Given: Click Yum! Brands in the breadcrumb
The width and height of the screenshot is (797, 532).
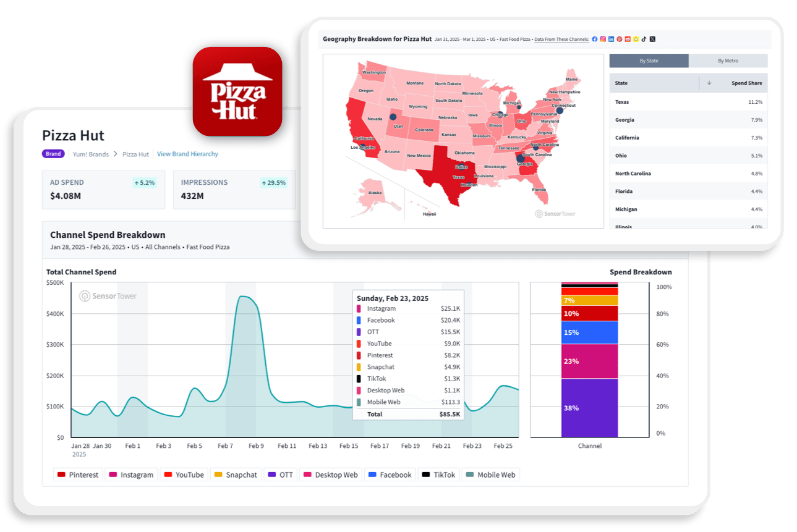Looking at the screenshot, I should pyautogui.click(x=90, y=154).
